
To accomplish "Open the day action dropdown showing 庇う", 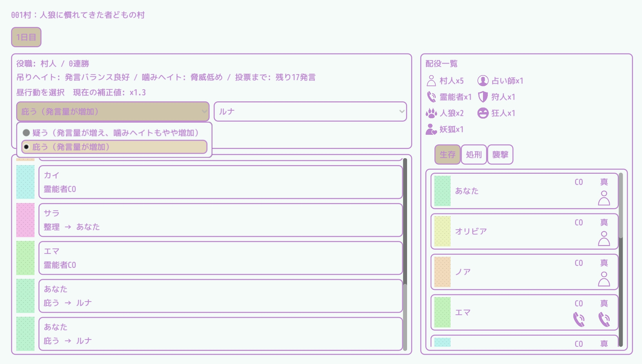I will coord(113,111).
